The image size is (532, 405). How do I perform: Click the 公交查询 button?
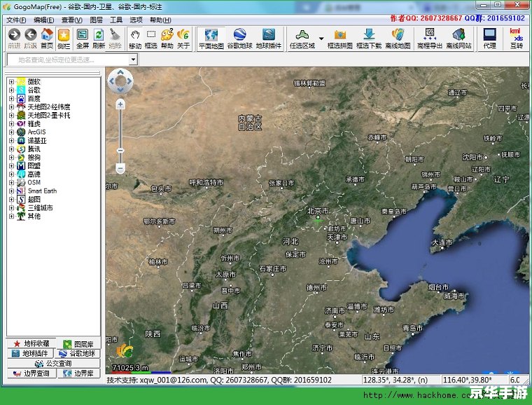coord(52,364)
